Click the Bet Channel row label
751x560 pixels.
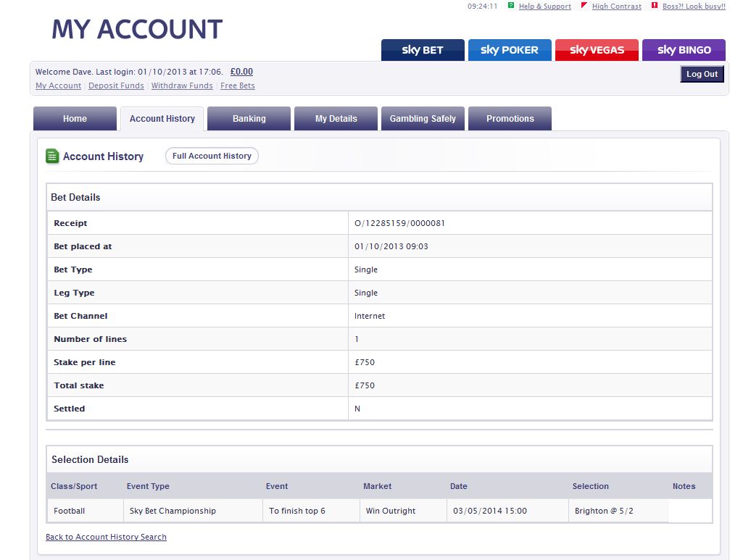[x=80, y=317]
